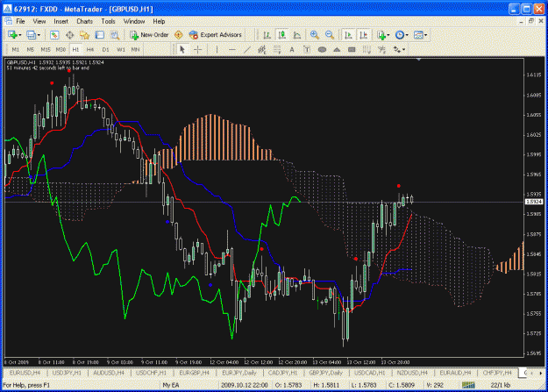Expand the Profiles dropdown arrow
The image size is (548, 392).
point(39,35)
